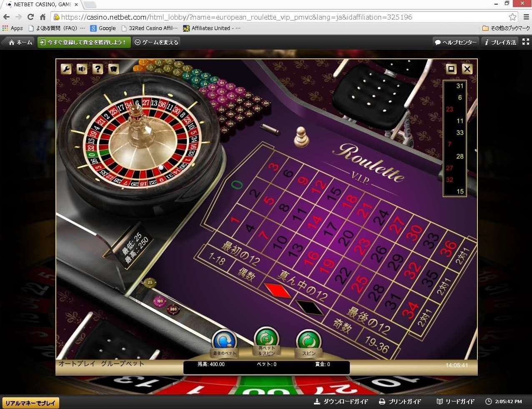This screenshot has height=409, width=532.
Task: Open the Apps bookmarks shortcut
Action: (x=13, y=28)
